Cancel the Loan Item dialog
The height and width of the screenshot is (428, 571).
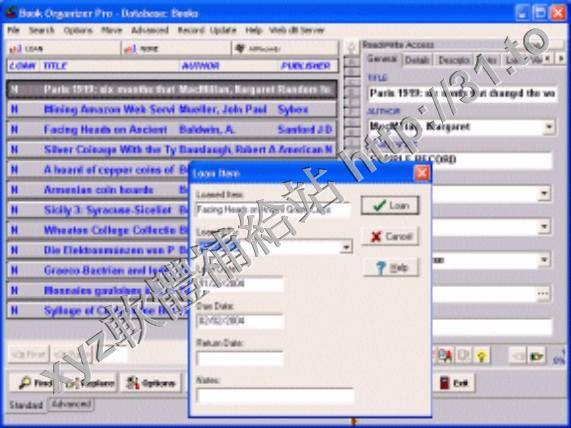tap(390, 236)
